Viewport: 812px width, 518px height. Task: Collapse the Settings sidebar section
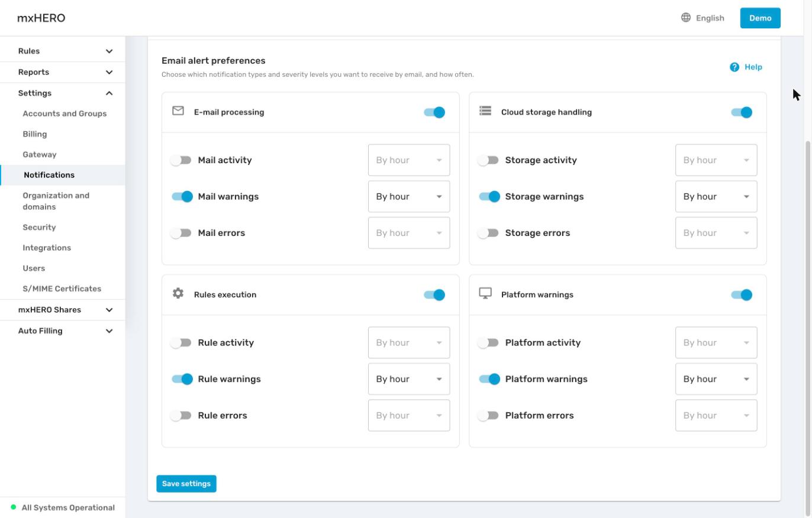pyautogui.click(x=63, y=93)
